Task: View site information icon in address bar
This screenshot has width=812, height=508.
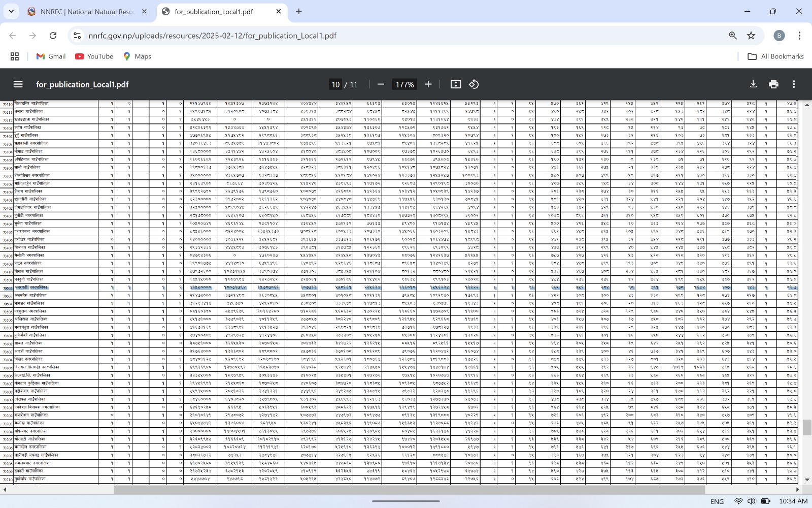Action: tap(77, 36)
